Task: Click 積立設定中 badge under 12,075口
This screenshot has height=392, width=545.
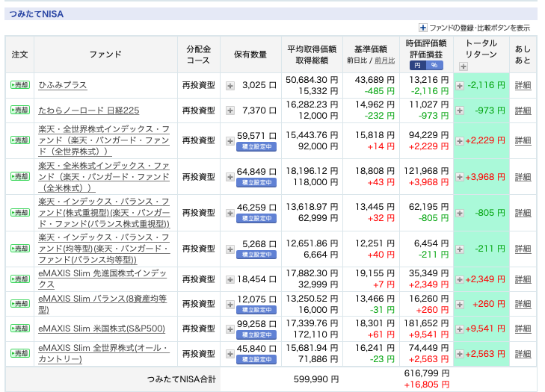Action: (256, 310)
